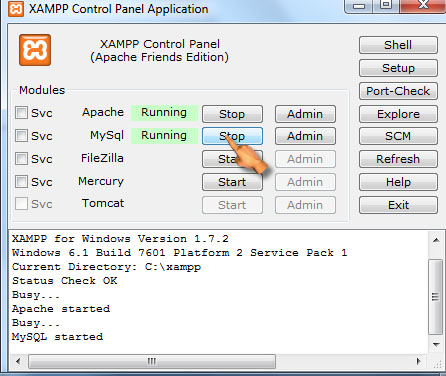Stop the MySql module

(x=232, y=136)
